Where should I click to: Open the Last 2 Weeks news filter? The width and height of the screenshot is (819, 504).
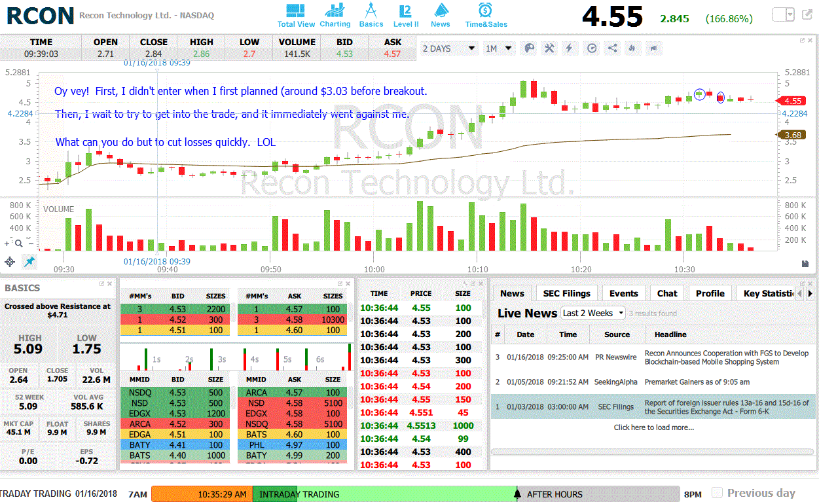point(593,313)
